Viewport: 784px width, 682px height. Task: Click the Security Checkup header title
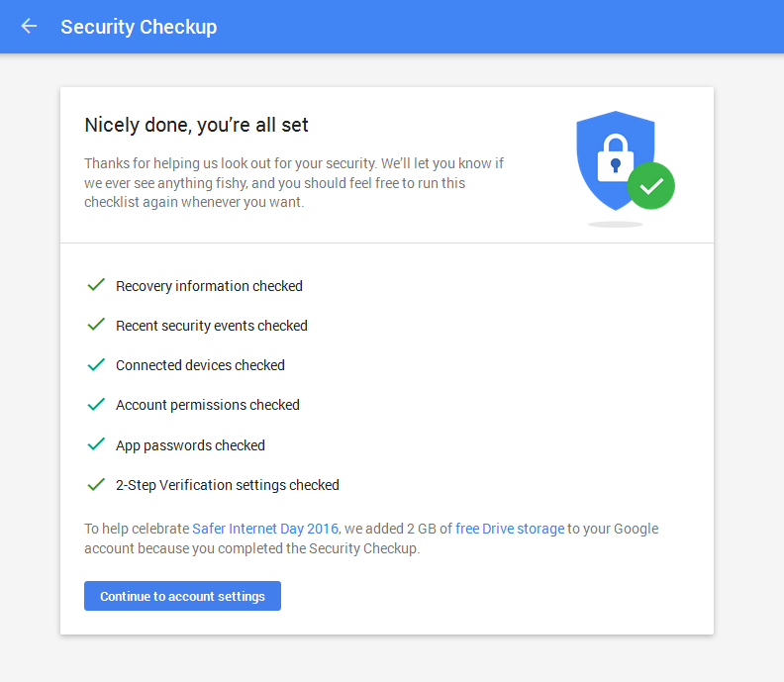pyautogui.click(x=139, y=27)
